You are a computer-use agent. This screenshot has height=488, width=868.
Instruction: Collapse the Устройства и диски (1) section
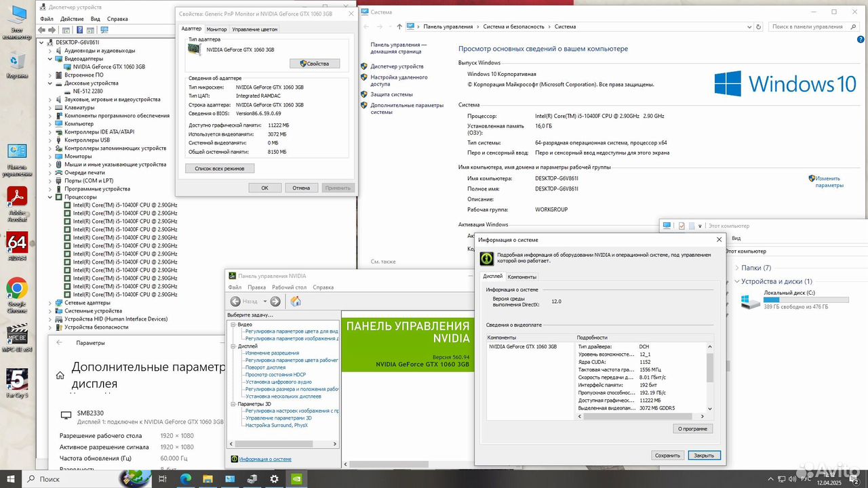point(736,281)
